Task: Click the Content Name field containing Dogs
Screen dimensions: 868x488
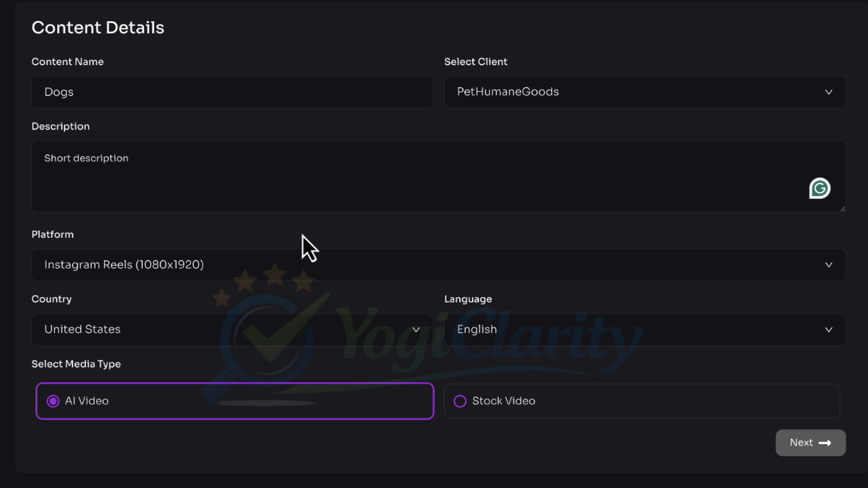Action: (x=231, y=93)
